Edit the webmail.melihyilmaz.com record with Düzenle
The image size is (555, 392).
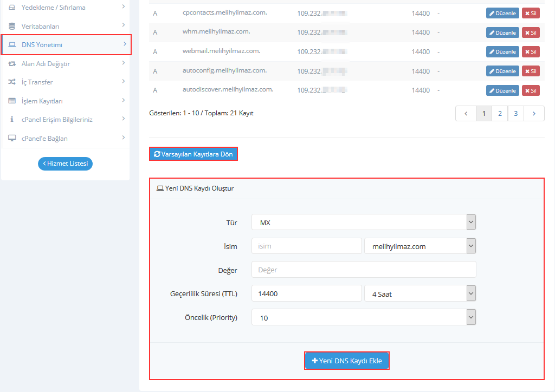tap(502, 52)
